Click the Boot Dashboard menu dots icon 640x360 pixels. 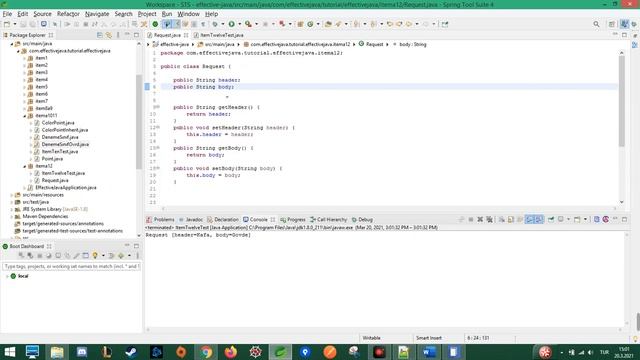[x=138, y=256]
